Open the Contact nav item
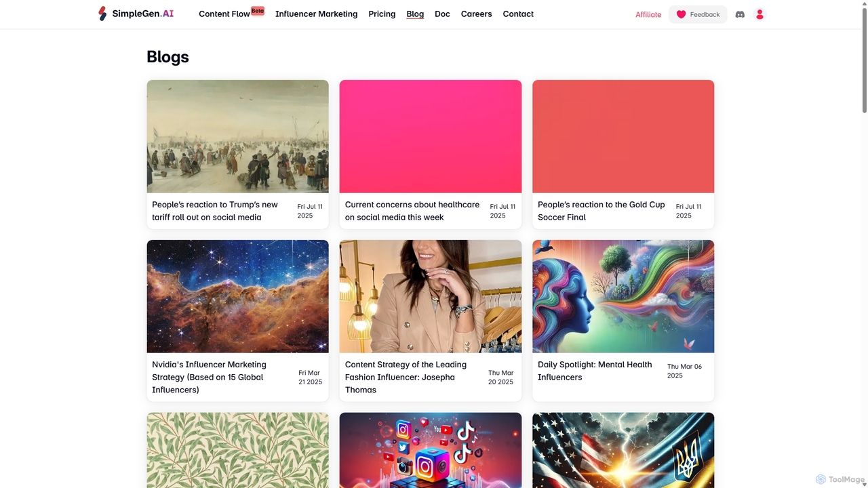The width and height of the screenshot is (868, 488). click(518, 14)
